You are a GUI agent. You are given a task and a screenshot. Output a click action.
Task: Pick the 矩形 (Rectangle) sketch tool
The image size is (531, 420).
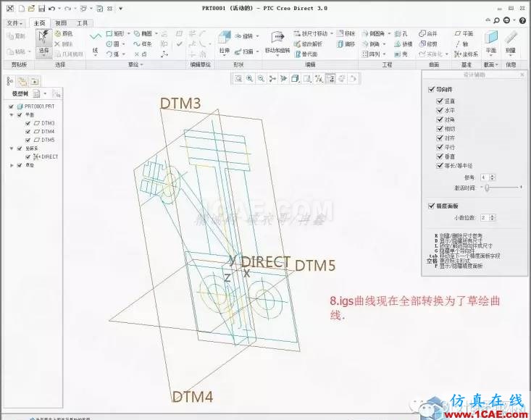pos(115,33)
